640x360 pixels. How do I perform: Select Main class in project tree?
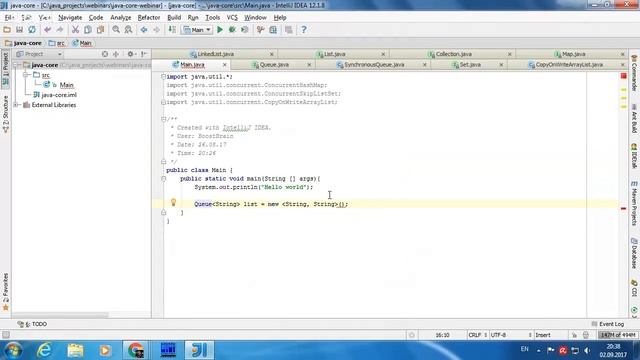(67, 85)
